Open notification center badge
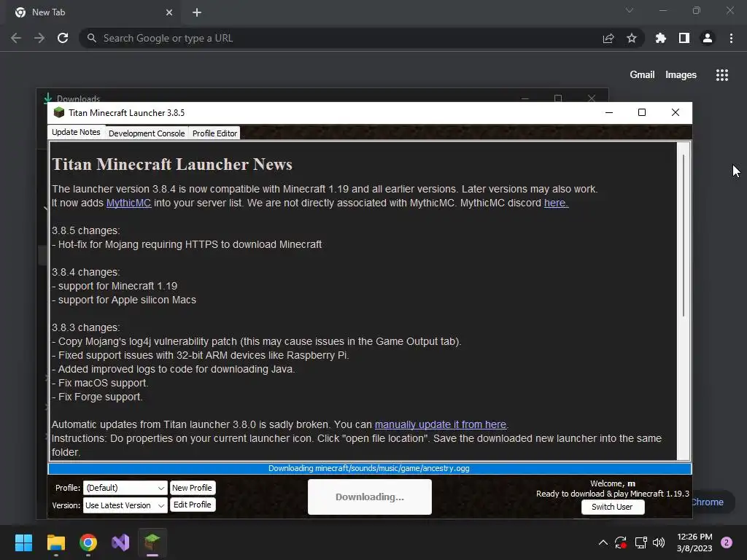Screen dimensions: 747x560 (x=727, y=542)
